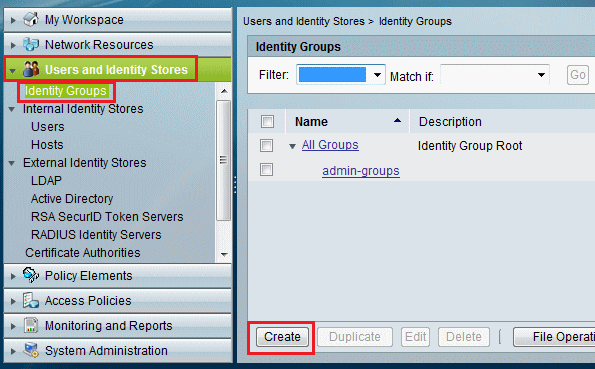This screenshot has height=369, width=595.
Task: Click the navigation scrollbar up arrow
Action: [224, 91]
